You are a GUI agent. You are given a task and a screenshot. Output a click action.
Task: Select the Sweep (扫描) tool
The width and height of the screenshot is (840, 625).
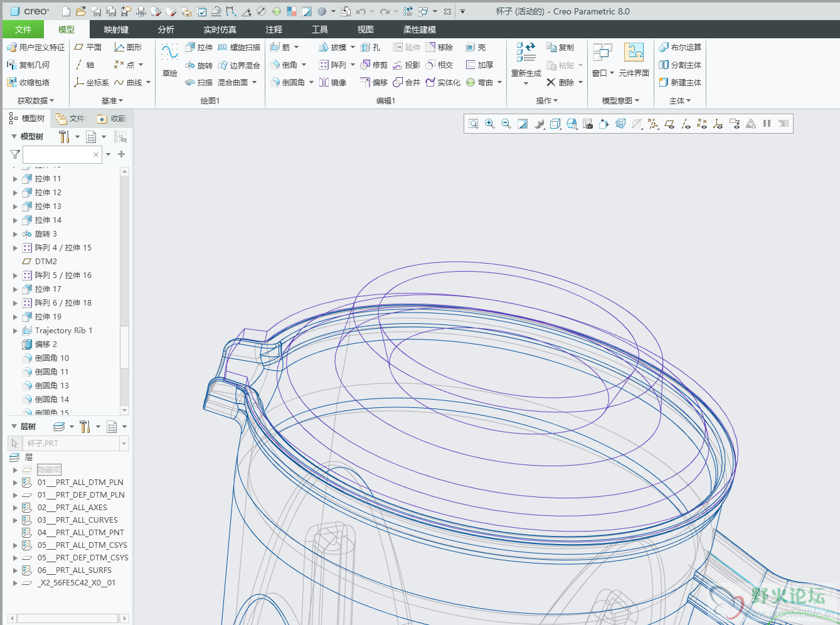(x=199, y=82)
